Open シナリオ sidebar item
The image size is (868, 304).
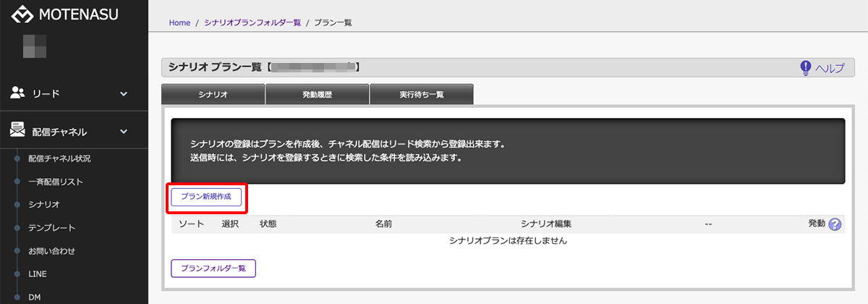[43, 204]
